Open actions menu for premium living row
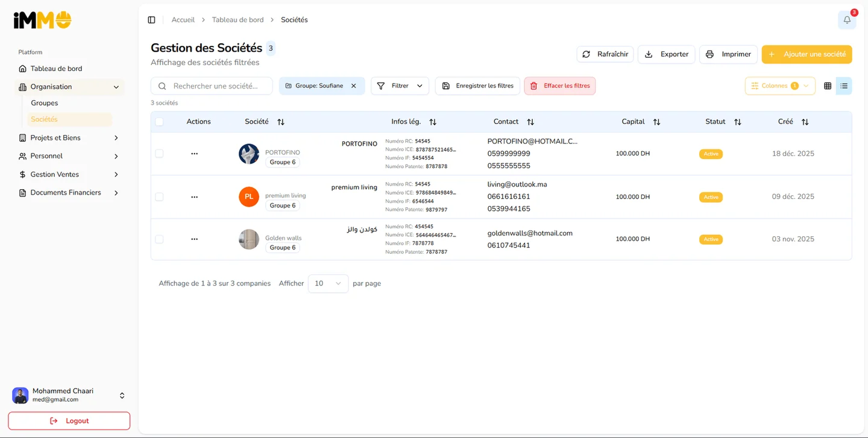The image size is (868, 438). click(x=194, y=197)
